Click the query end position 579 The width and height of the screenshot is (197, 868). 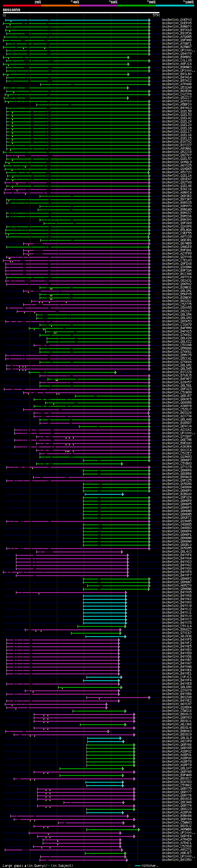[155, 15]
